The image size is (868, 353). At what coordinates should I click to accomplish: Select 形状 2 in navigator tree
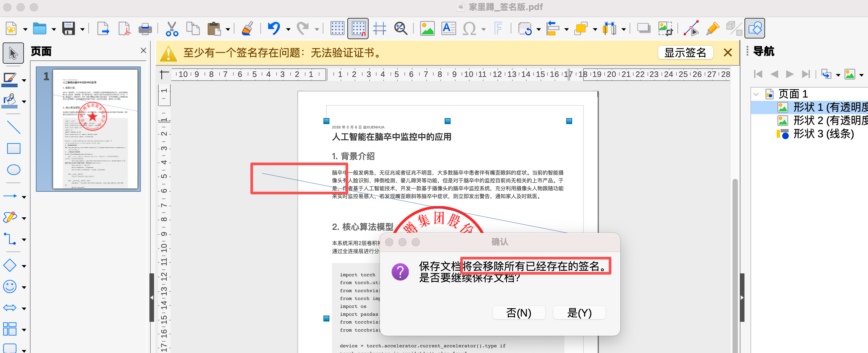822,120
